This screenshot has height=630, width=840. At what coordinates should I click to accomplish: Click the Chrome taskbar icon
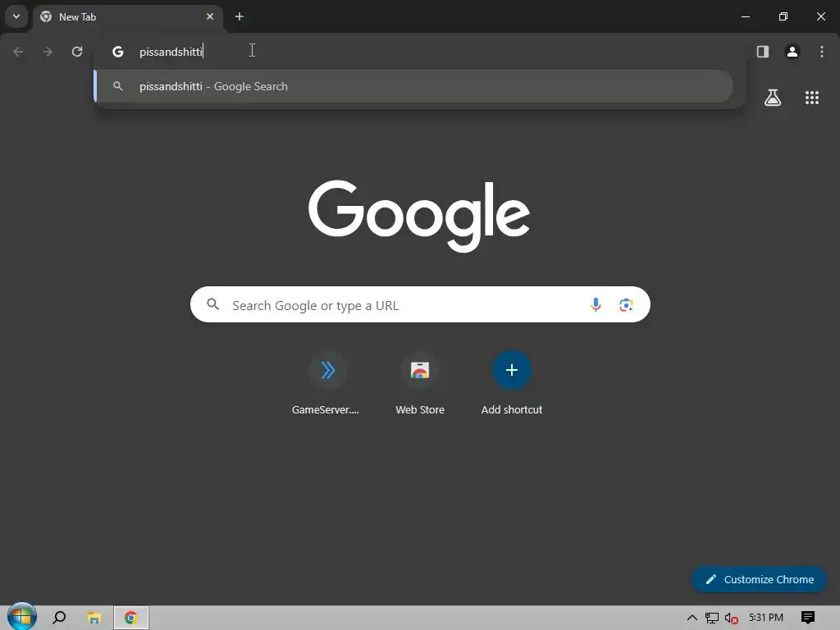point(130,618)
